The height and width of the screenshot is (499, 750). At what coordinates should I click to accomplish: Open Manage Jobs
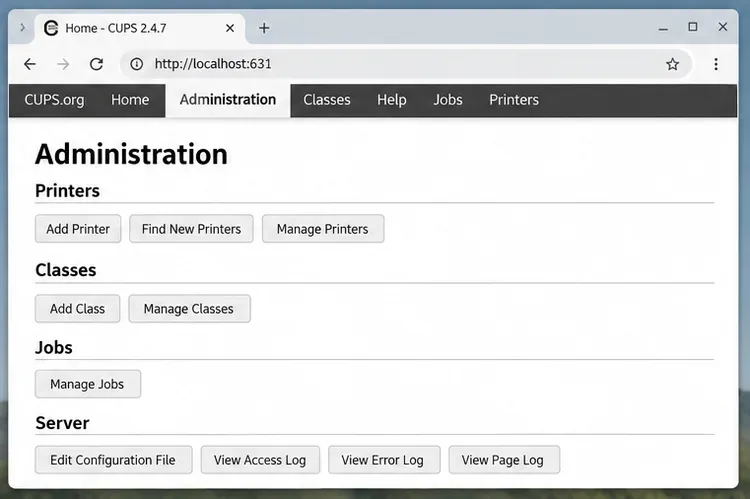(88, 384)
